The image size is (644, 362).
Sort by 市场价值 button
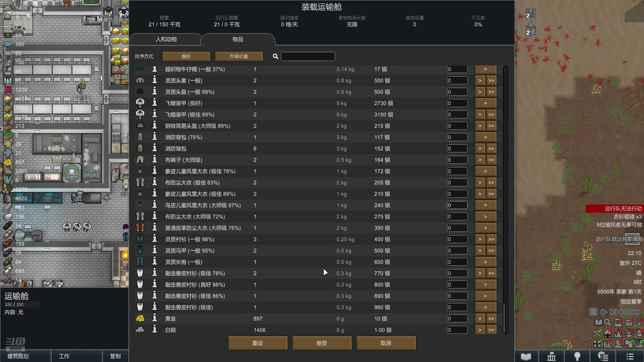click(239, 56)
